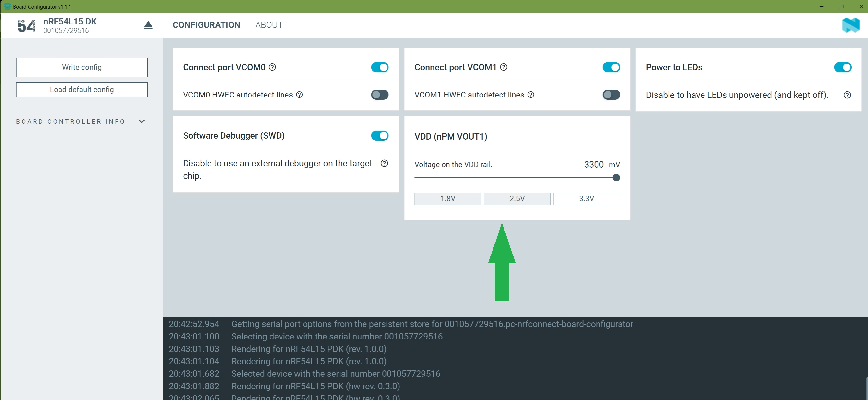868x400 pixels.
Task: Click VCOM0 HWFC autodetect lines help icon
Action: (299, 95)
